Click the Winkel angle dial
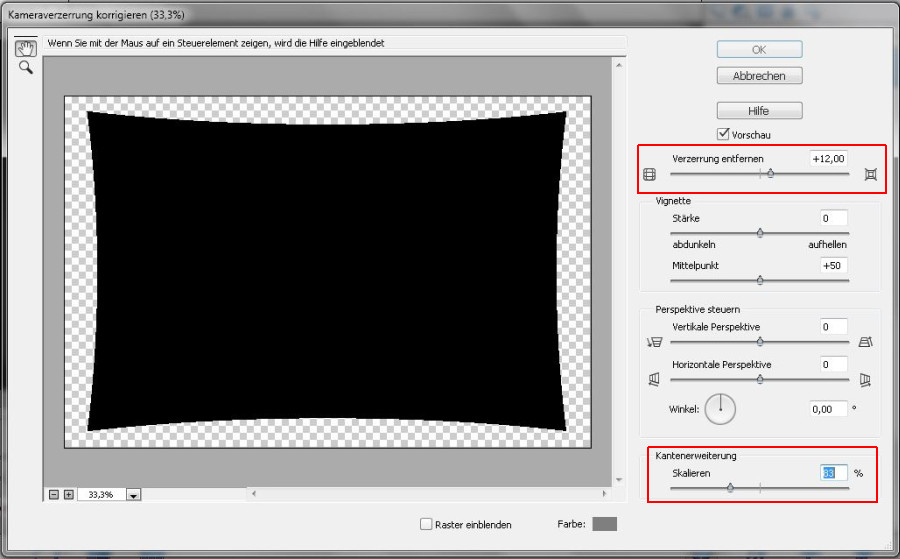Image resolution: width=900 pixels, height=559 pixels. [720, 409]
